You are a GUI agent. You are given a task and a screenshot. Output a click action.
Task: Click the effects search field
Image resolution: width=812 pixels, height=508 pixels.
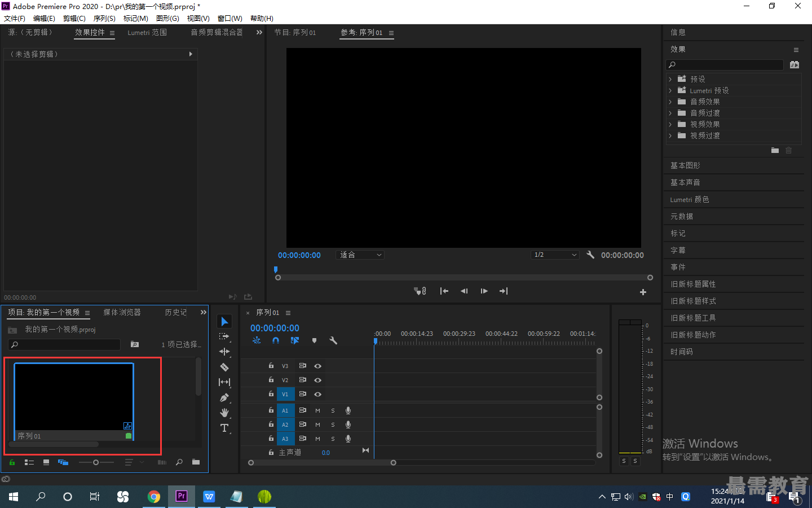(x=725, y=65)
